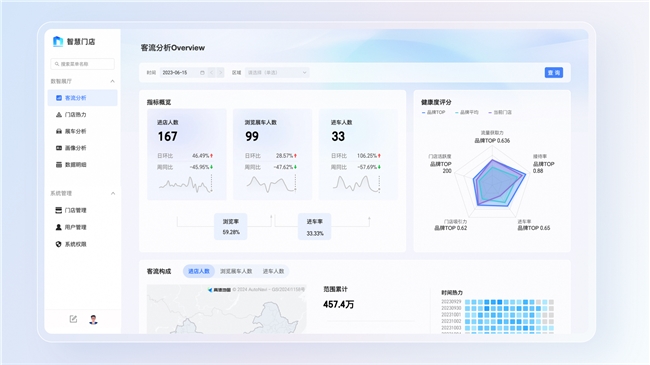Click the 数据明细 table icon
This screenshot has height=365, width=650.
point(59,165)
